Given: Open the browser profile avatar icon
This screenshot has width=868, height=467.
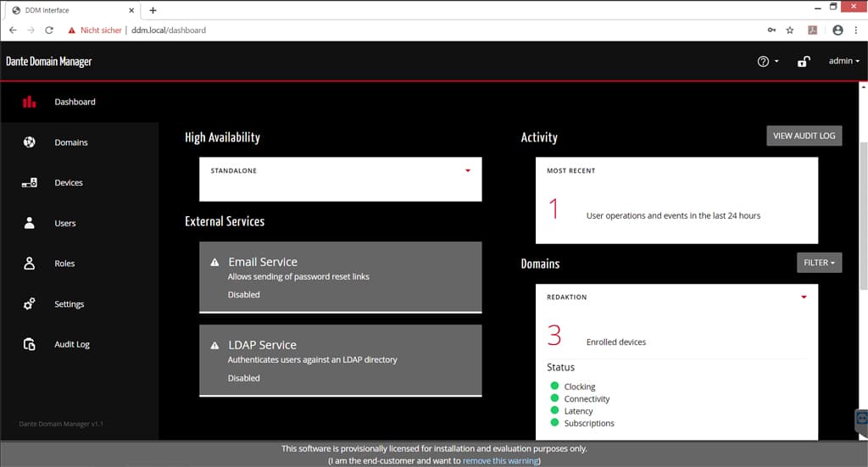Looking at the screenshot, I should click(837, 31).
